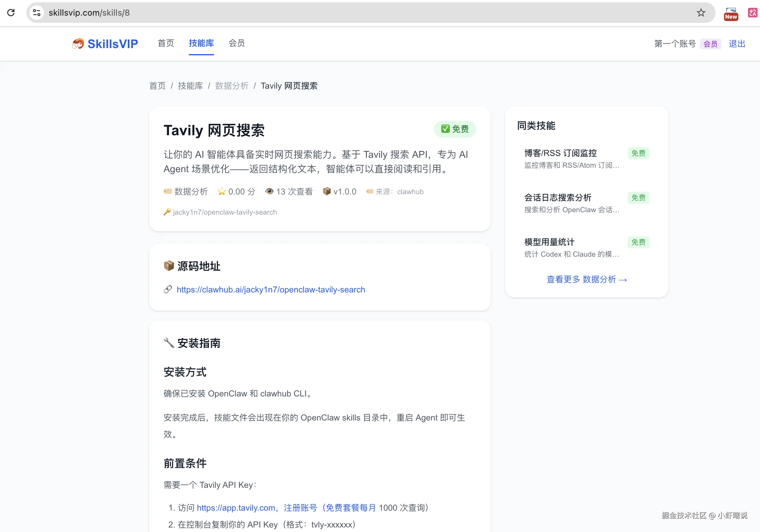The image size is (760, 532).
Task: Click the package icon next to 源码地址
Action: 169,266
